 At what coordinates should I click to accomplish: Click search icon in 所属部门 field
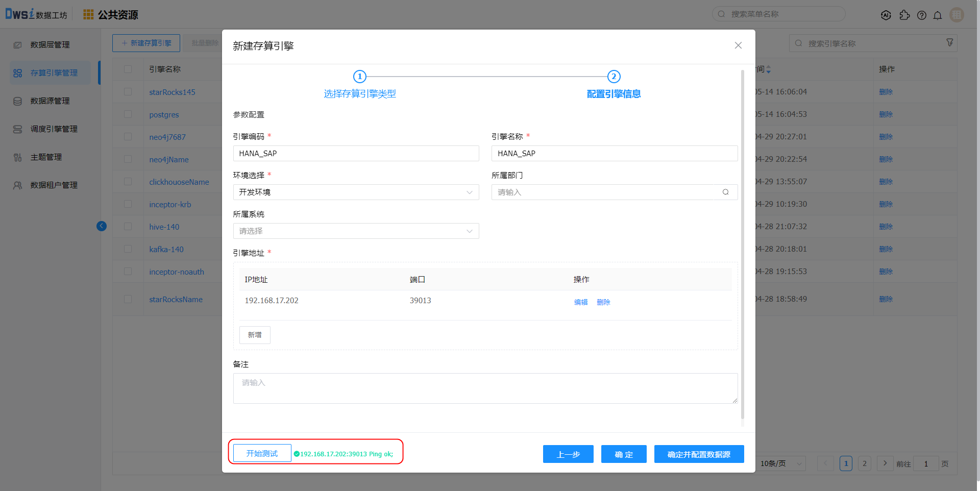725,192
